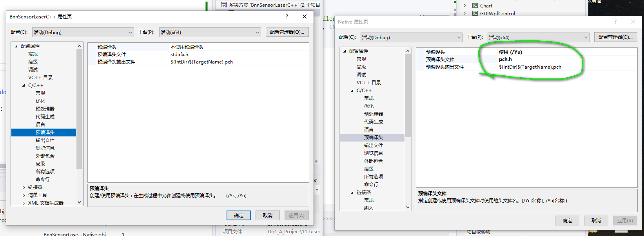Expand Chart project in Solution Explorer

(464, 5)
